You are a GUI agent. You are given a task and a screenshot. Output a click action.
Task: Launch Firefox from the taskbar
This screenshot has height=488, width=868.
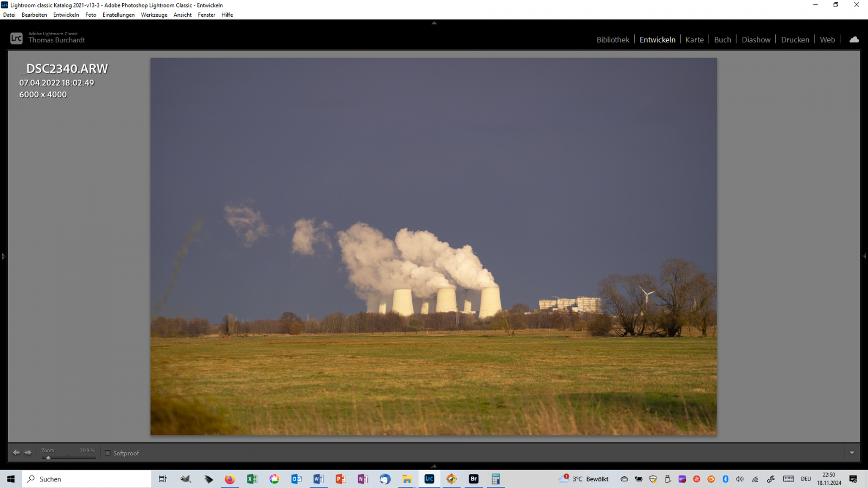coord(230,479)
